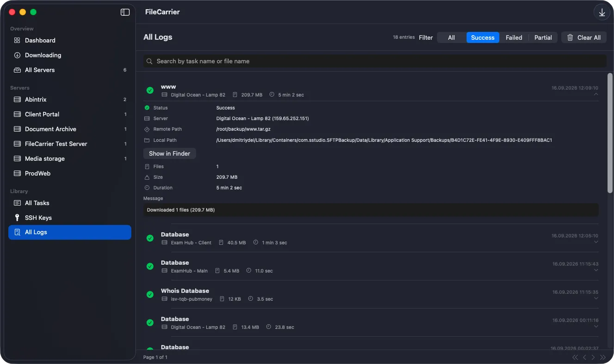Open All Tasks in Library
Viewport: 614px width, 364px height.
[x=70, y=203]
